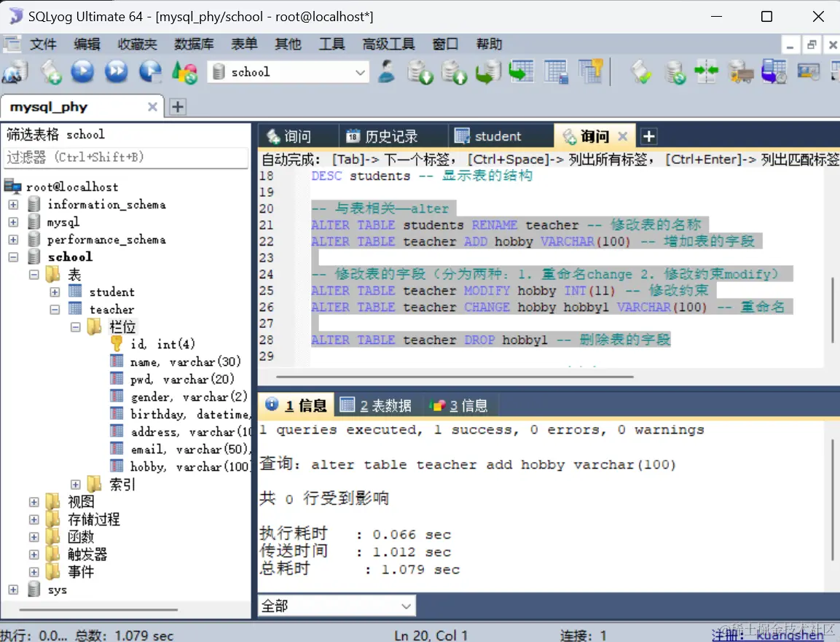Click the table with green arrow icon
The height and width of the screenshot is (642, 840).
point(521,72)
